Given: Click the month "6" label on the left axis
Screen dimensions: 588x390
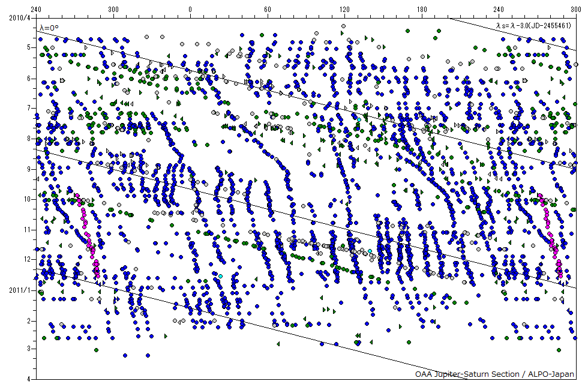Looking at the screenshot, I should (29, 79).
